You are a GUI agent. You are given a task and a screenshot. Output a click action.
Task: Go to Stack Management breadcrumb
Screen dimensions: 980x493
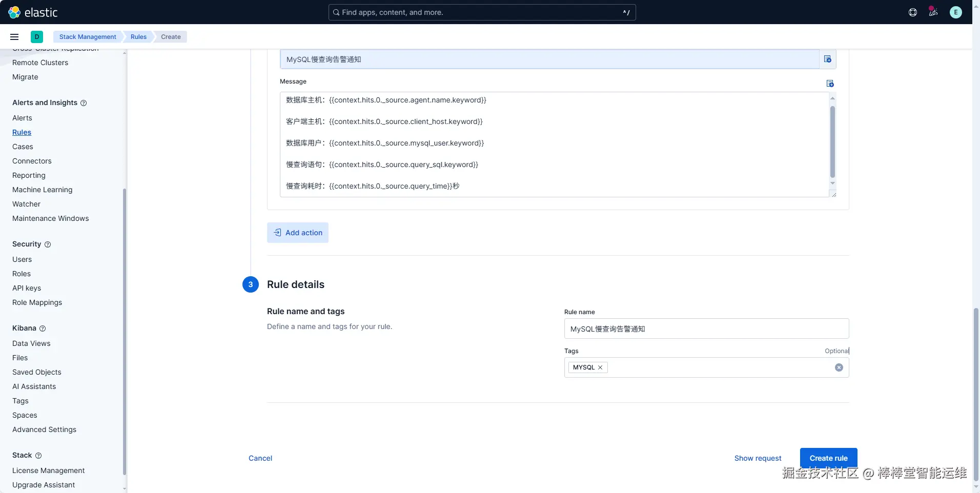[x=88, y=37]
